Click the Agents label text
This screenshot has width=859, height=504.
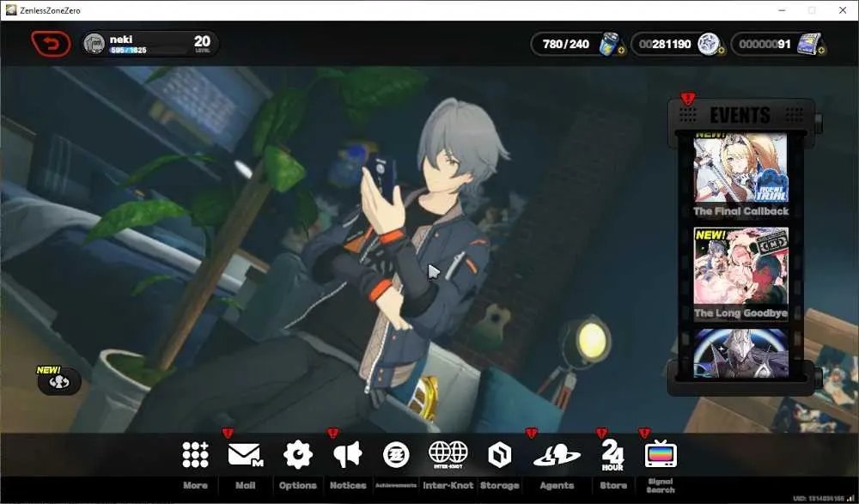[x=557, y=485]
